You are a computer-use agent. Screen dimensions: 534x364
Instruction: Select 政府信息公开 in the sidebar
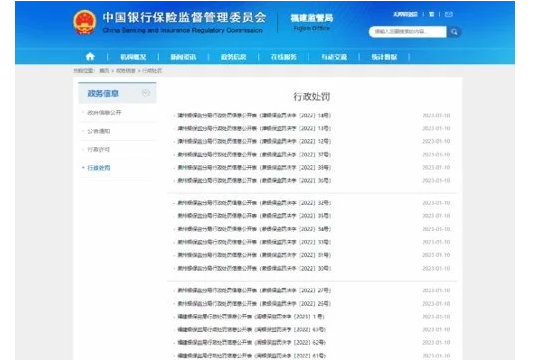pos(104,112)
